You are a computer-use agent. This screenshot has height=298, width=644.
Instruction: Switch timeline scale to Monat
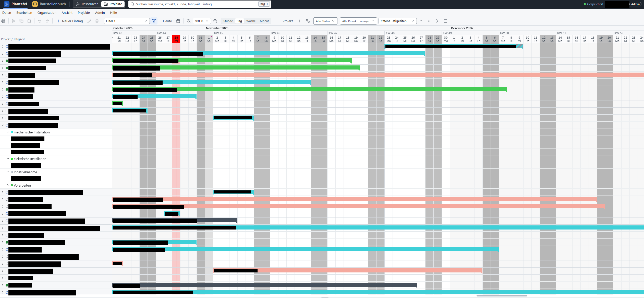264,21
